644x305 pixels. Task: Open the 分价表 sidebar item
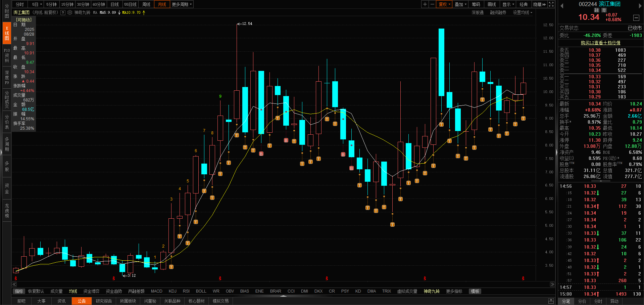click(x=7, y=122)
